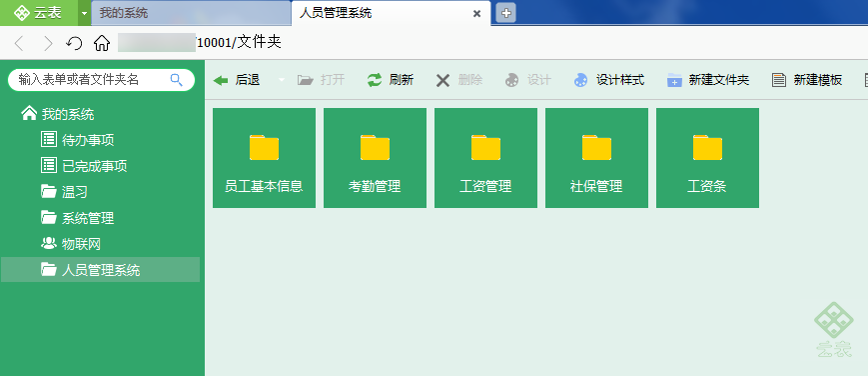Open 待办事项 in the sidebar
This screenshot has width=868, height=376.
point(78,140)
